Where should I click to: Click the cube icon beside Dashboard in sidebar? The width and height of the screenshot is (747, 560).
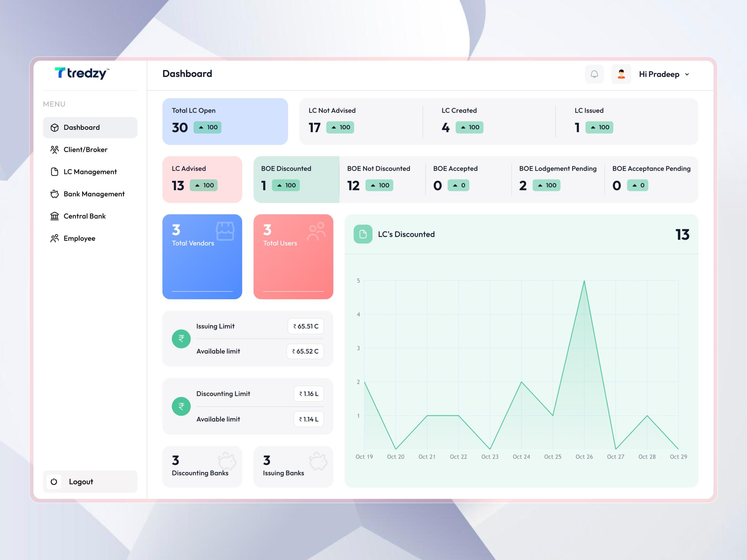[x=55, y=127]
